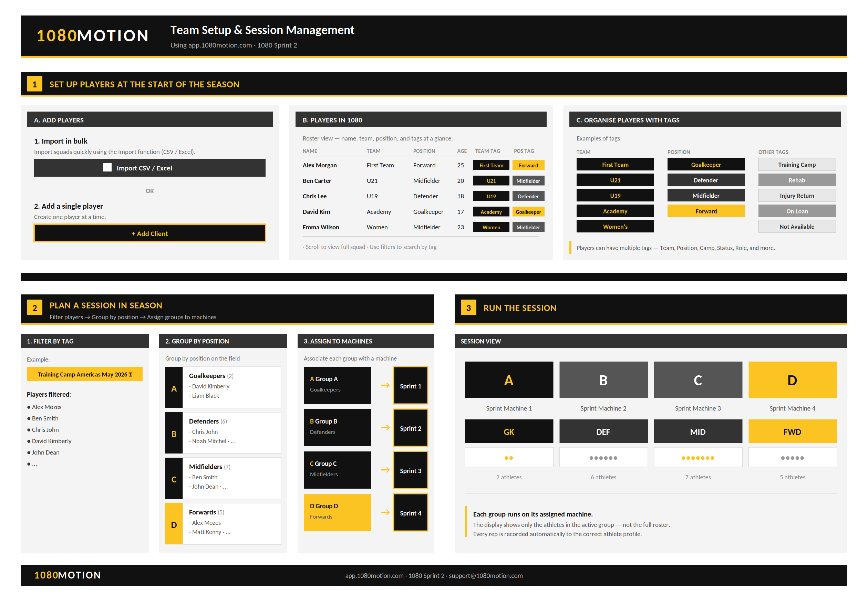Viewport: 868px width, 594px height.
Task: Select the Sprint 4 machine box
Action: 410,513
